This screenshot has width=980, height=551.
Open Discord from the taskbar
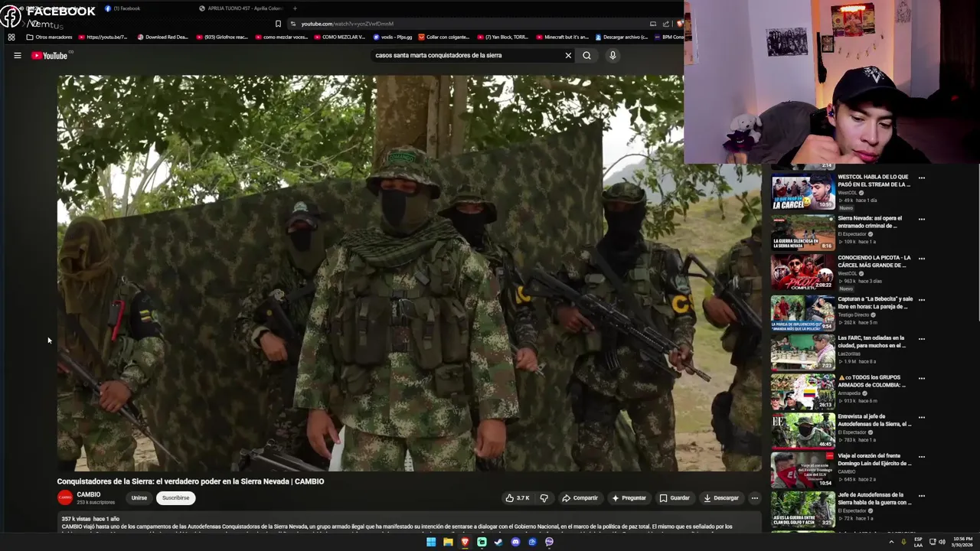(515, 542)
